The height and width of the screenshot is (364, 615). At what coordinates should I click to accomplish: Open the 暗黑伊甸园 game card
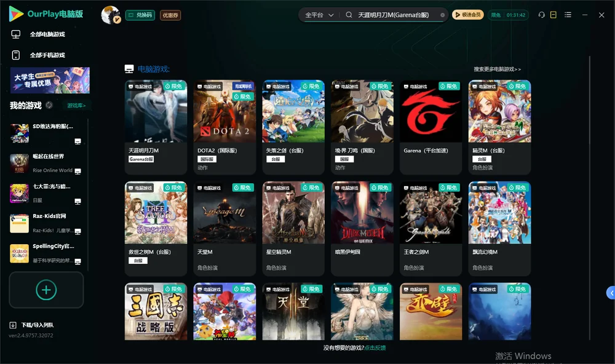click(x=362, y=228)
